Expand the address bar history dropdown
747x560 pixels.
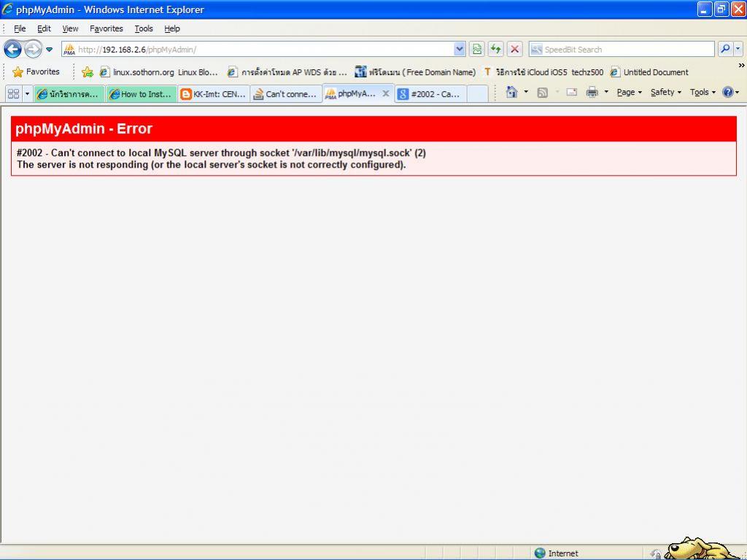point(460,49)
